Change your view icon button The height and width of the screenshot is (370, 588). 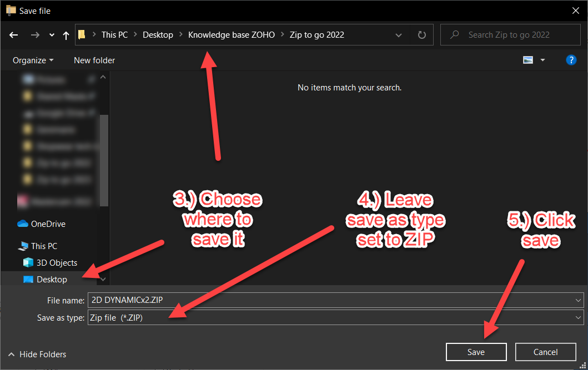coord(528,60)
